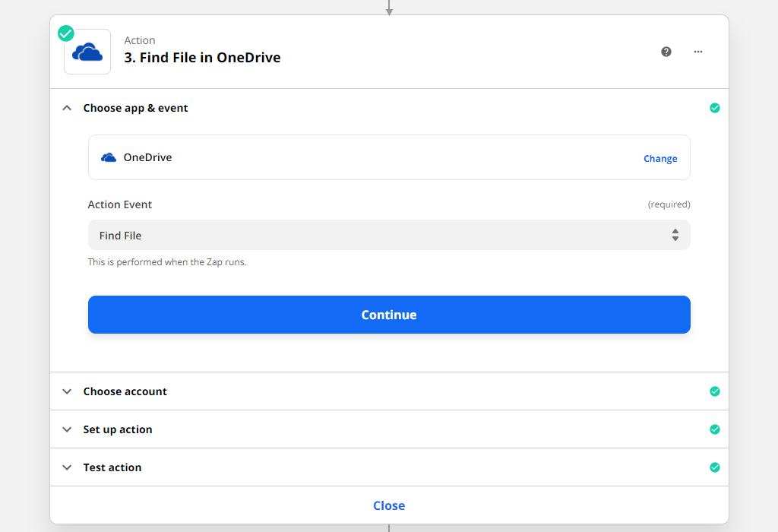The height and width of the screenshot is (532, 778).
Task: Click the OneDrive logo thumbnail in step header
Action: pyautogui.click(x=87, y=52)
